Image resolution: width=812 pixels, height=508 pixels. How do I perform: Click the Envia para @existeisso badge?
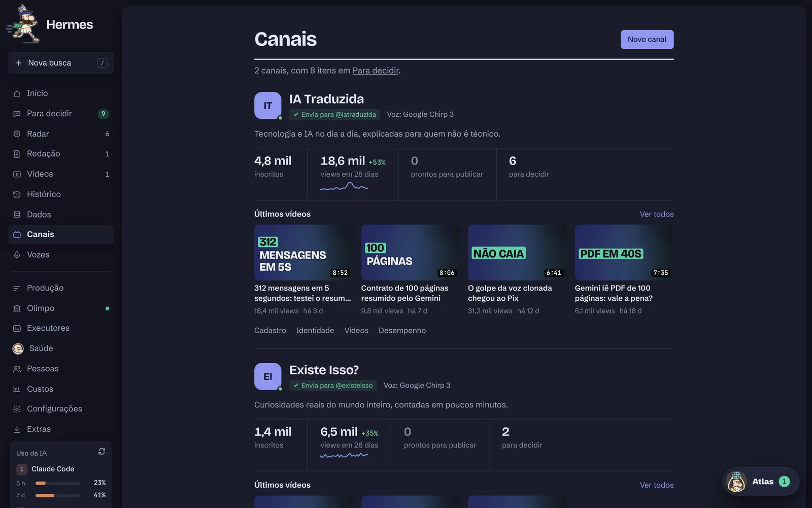pos(333,386)
